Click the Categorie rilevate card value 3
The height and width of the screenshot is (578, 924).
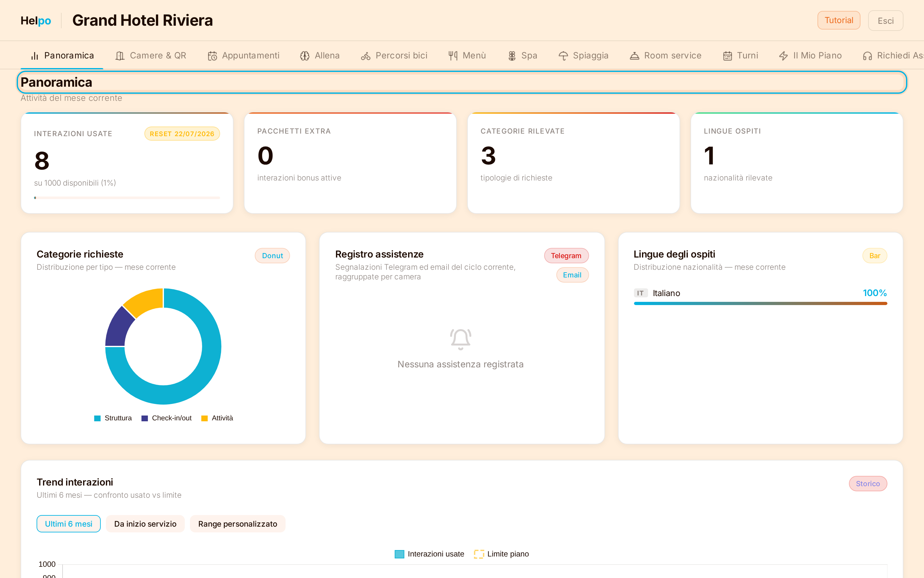pos(488,156)
